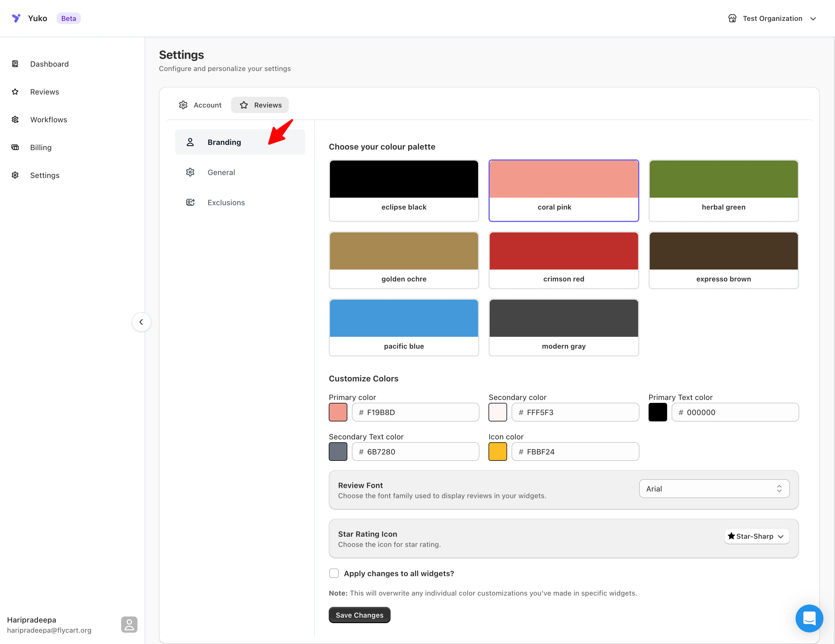This screenshot has width=835, height=644.
Task: Click the General settings gear icon
Action: tap(190, 172)
